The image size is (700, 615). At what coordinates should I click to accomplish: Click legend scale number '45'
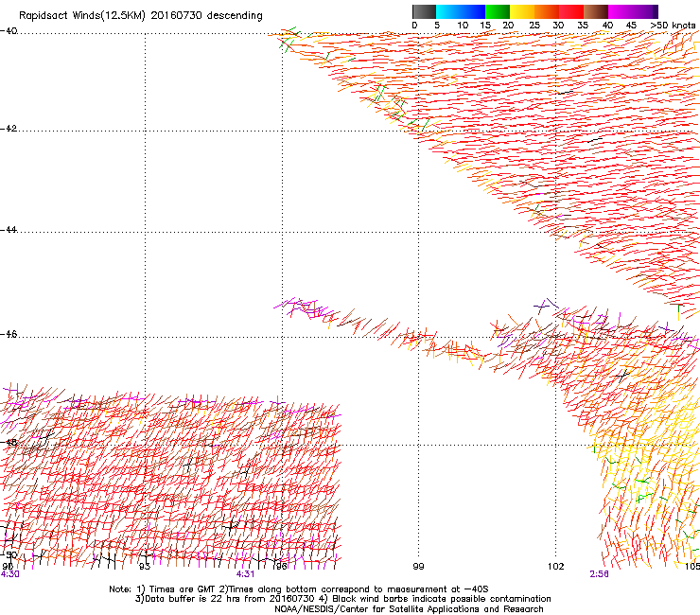point(631,26)
